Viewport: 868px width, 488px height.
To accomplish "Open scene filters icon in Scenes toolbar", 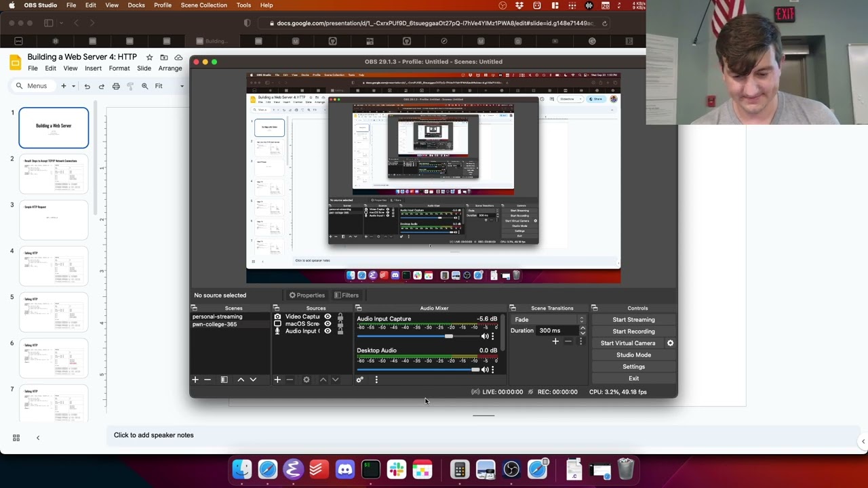I will click(224, 380).
